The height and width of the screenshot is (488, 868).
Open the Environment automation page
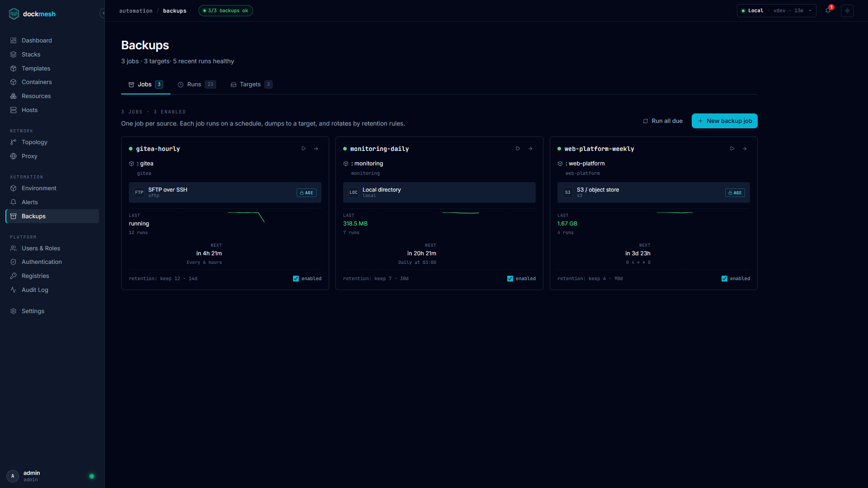click(x=52, y=188)
